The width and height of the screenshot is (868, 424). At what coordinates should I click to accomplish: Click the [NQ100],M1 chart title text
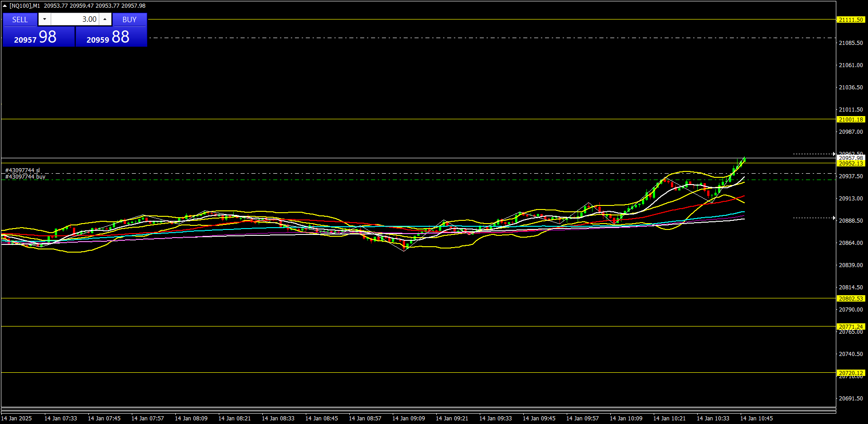[25, 6]
